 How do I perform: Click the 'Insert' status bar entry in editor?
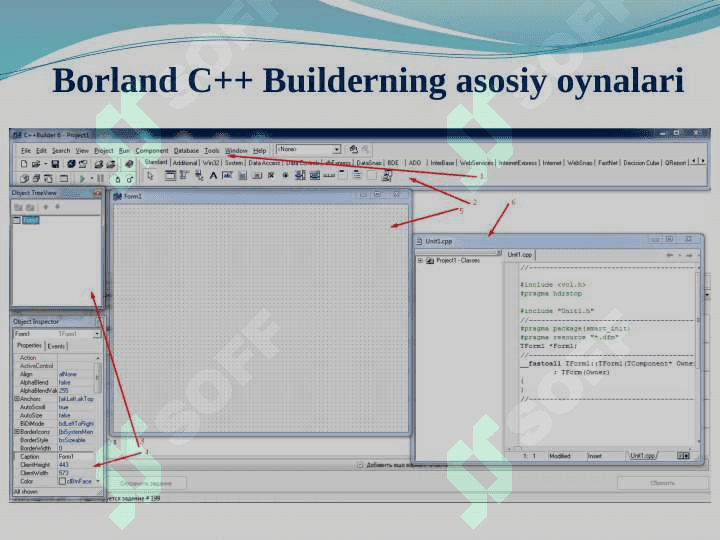595,456
